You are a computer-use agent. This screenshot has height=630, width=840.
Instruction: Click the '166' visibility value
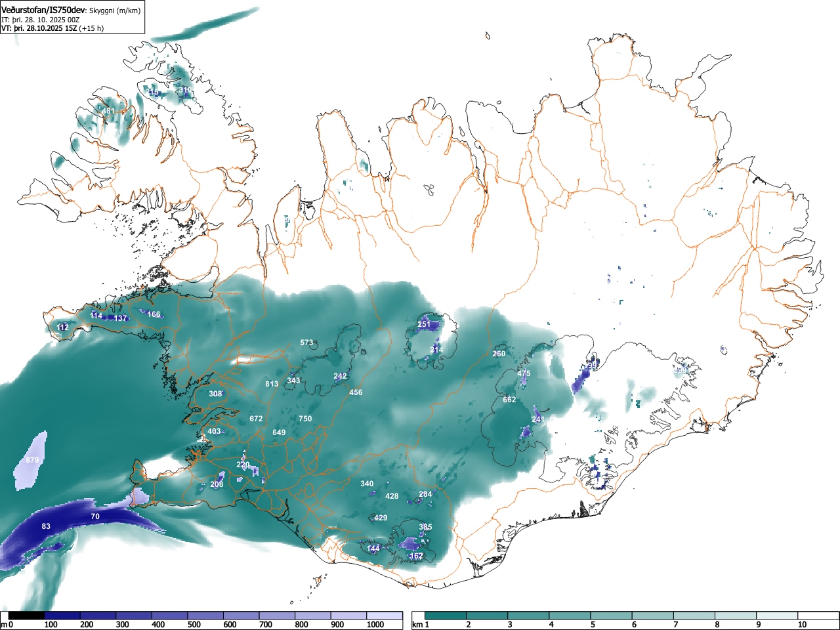point(154,314)
